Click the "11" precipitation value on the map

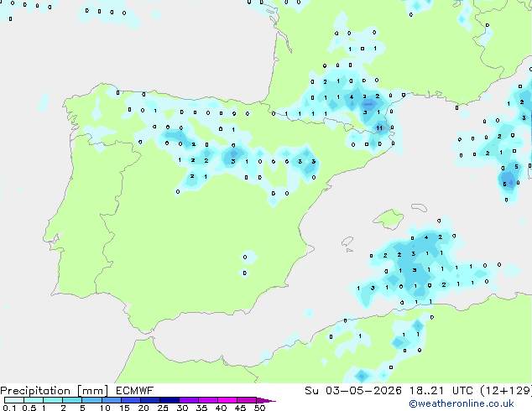coord(379,127)
